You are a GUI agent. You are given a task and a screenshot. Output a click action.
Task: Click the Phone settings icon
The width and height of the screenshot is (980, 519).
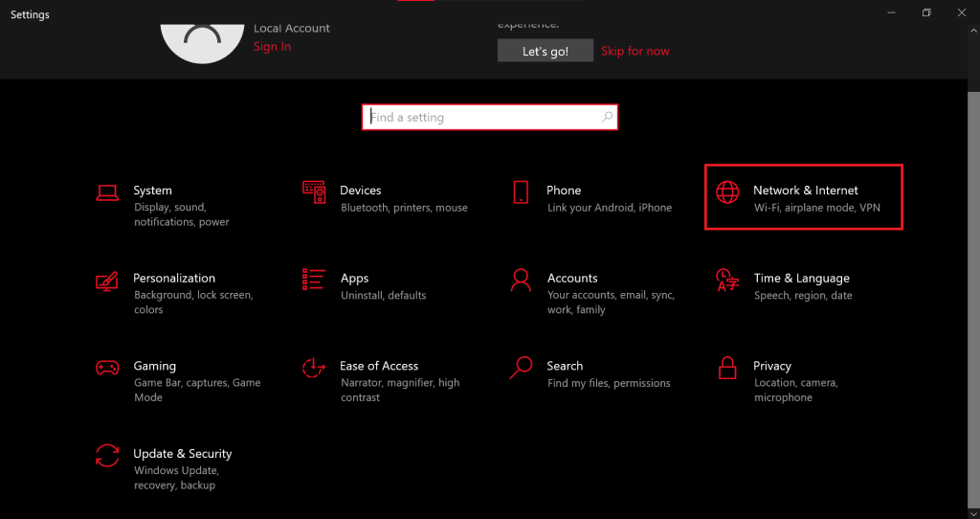(521, 192)
